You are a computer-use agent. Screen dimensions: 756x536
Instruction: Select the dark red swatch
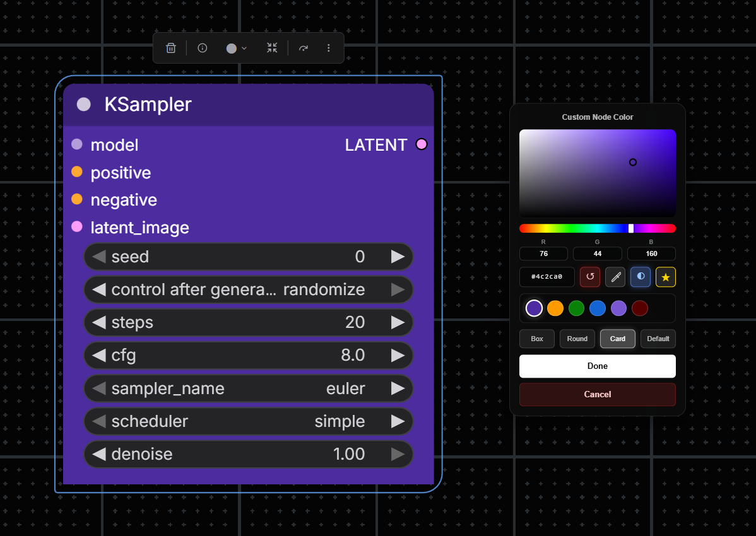pyautogui.click(x=640, y=308)
